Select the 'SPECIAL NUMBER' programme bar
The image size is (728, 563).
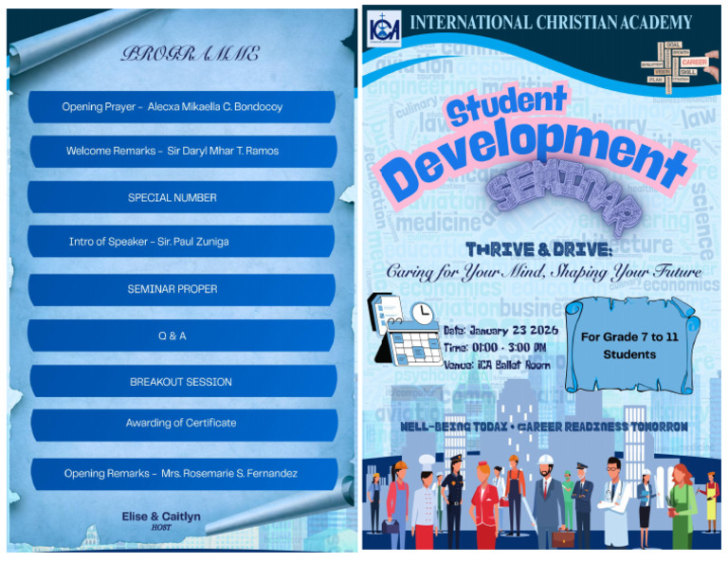tap(181, 197)
